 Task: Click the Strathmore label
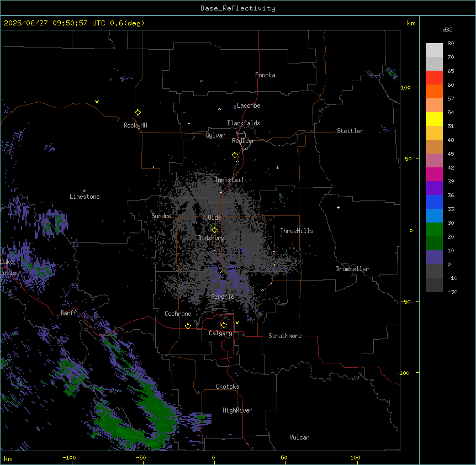(x=285, y=336)
